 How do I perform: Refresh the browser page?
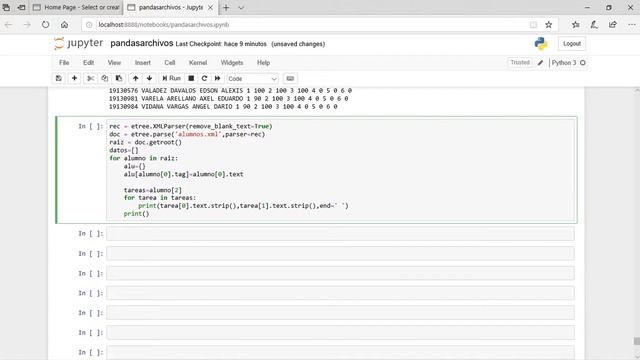pos(45,25)
